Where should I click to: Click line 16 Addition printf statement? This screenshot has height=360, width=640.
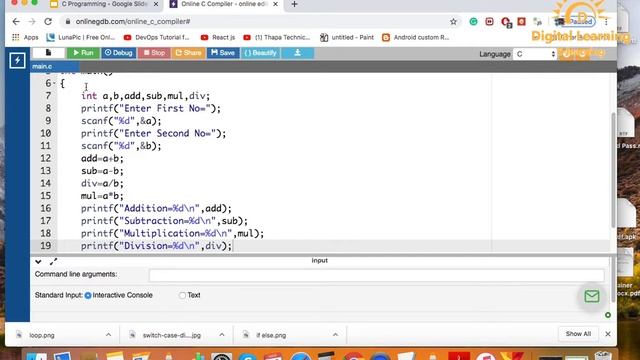click(156, 209)
